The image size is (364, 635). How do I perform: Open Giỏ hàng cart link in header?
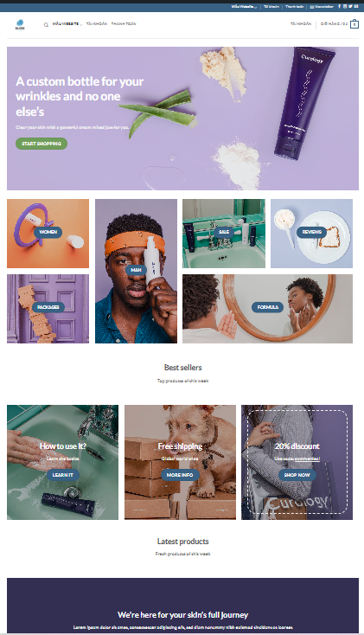[x=334, y=24]
